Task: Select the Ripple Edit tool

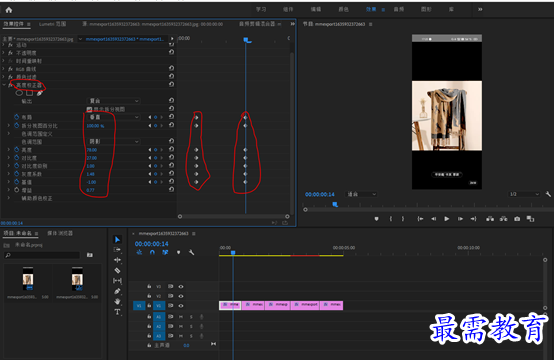Action: point(117,260)
